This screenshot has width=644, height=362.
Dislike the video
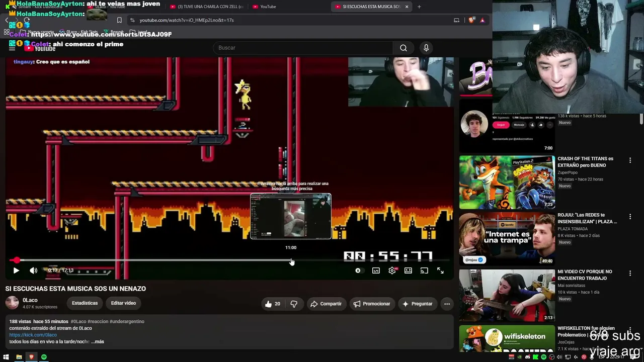pyautogui.click(x=294, y=304)
